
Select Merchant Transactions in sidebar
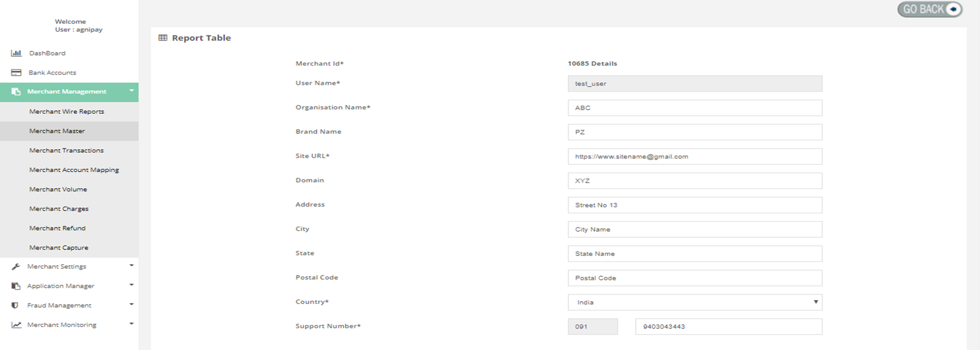pyautogui.click(x=66, y=150)
